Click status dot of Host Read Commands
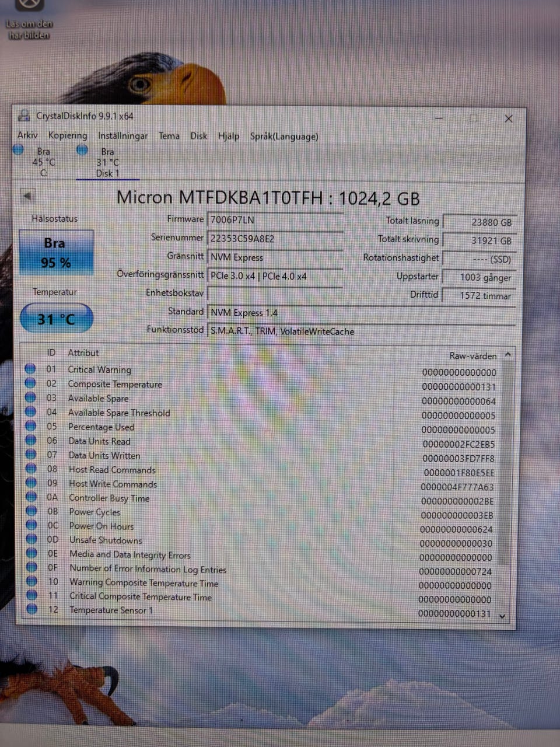Screen dimensions: 560x747 point(31,469)
